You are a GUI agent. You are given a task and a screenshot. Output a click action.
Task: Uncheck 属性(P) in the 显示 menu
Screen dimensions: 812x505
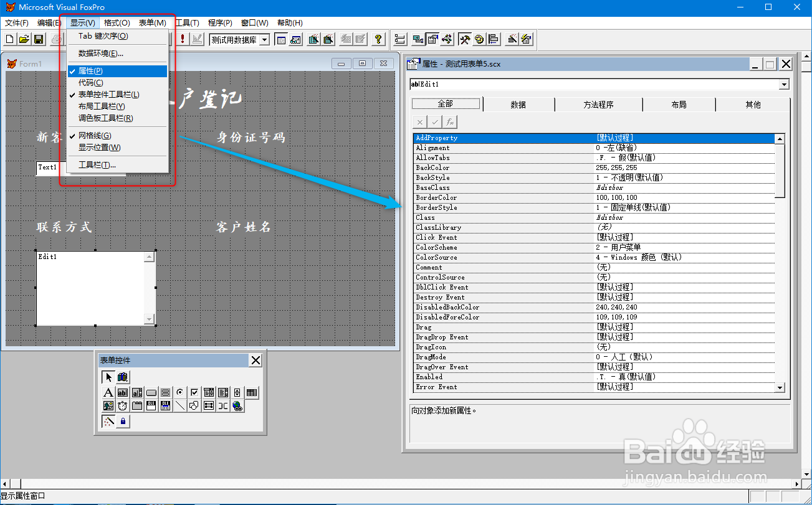117,71
